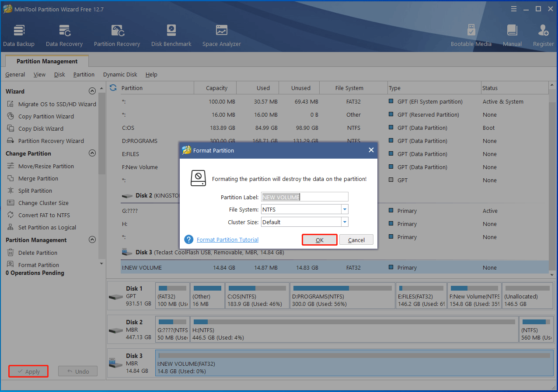Select Disk 3 USB icon in disk map
This screenshot has height=392, width=558.
pos(116,362)
